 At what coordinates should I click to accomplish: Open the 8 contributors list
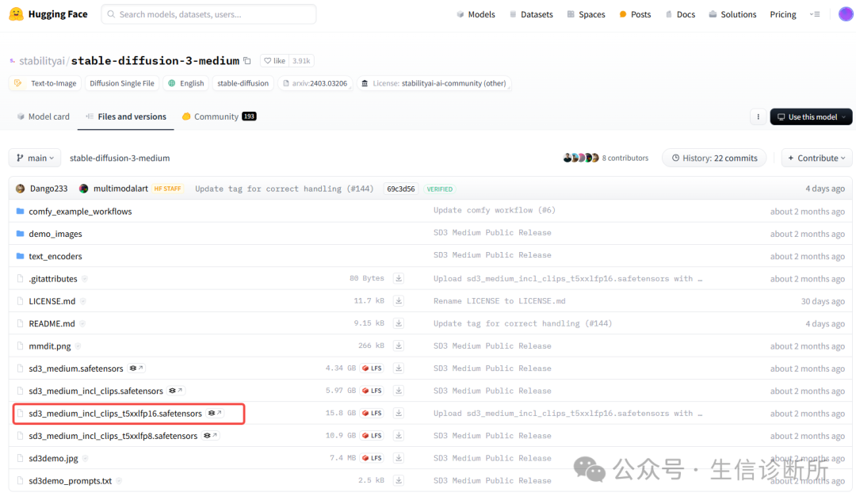click(625, 158)
